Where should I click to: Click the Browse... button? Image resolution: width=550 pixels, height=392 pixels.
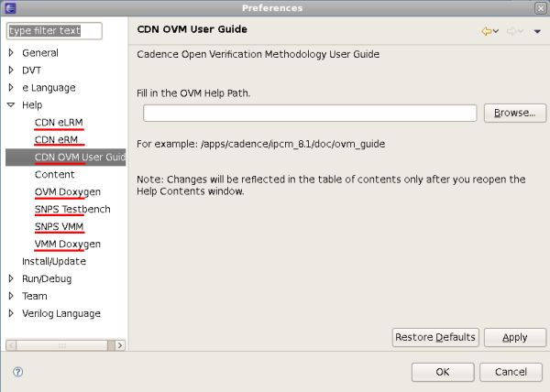click(514, 113)
